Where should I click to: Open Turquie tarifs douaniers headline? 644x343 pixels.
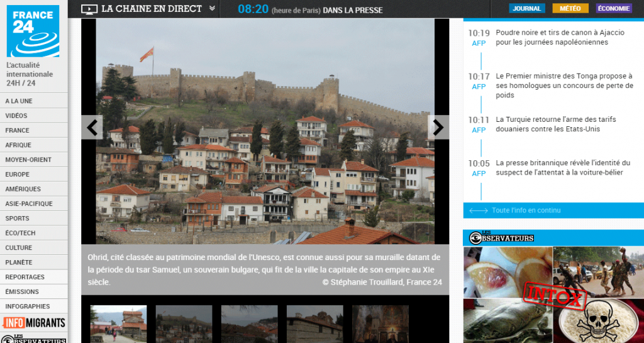click(556, 124)
